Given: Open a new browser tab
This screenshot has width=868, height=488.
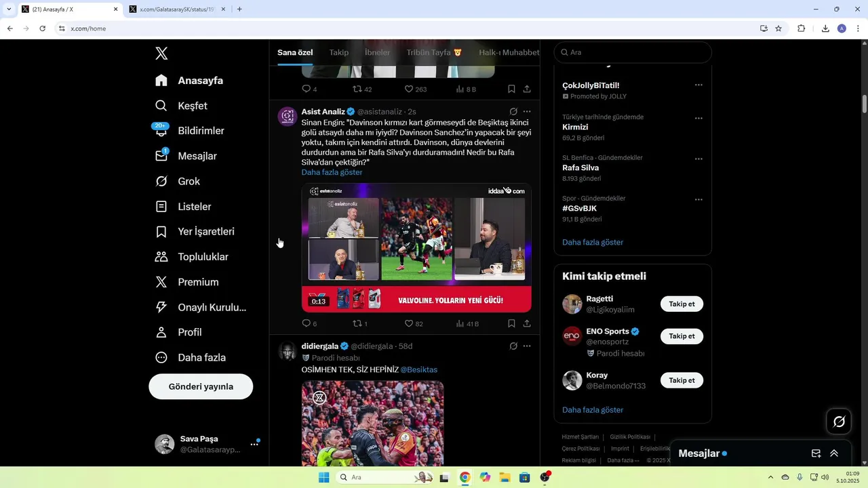Looking at the screenshot, I should (239, 9).
